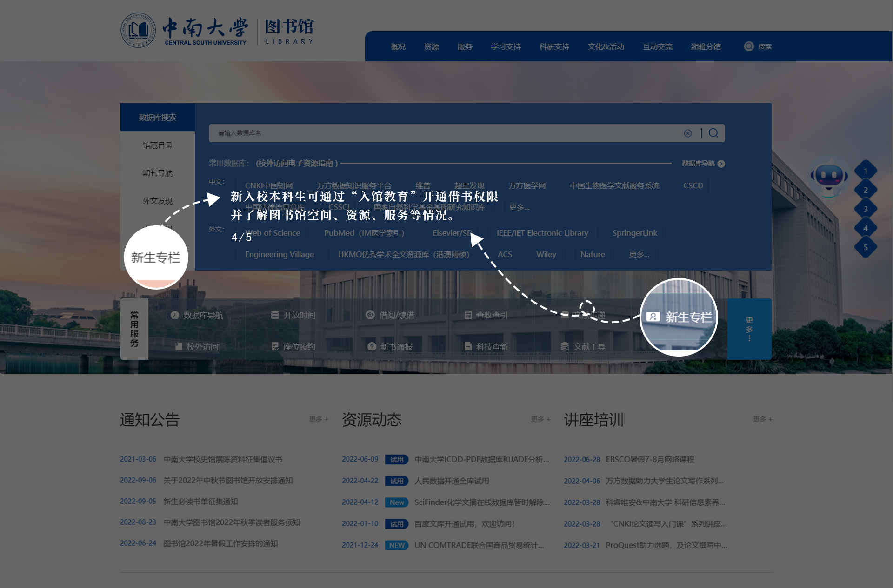Click the magnifier icon in database search box
This screenshot has width=893, height=588.
pyautogui.click(x=713, y=133)
